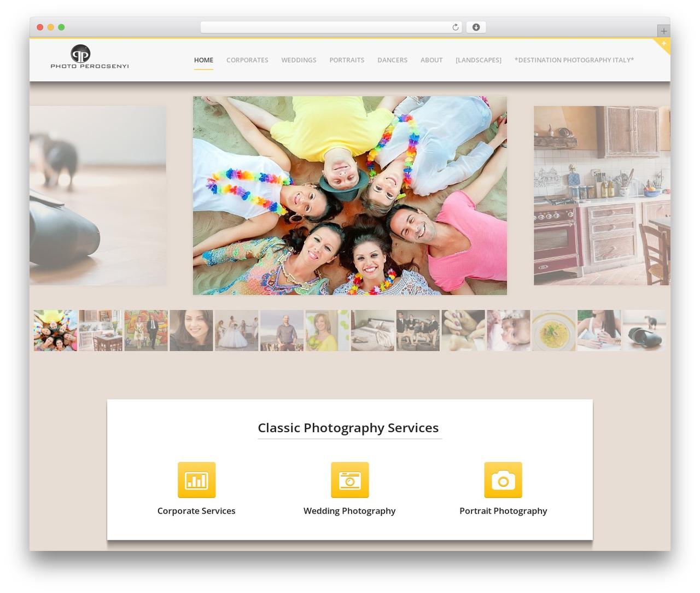This screenshot has height=593, width=700.
Task: Select the graffiti wall couple thumbnail
Action: click(x=146, y=330)
